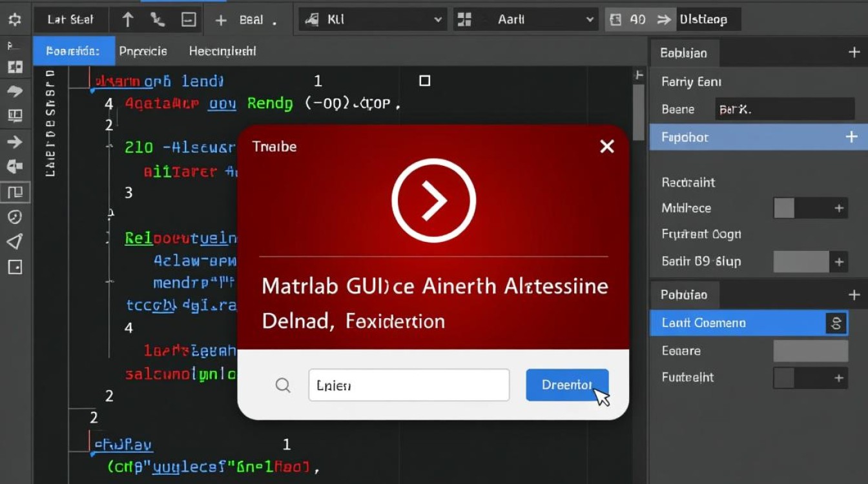Add a new item to the "Pobuiao" panel
The height and width of the screenshot is (484, 868).
point(854,295)
